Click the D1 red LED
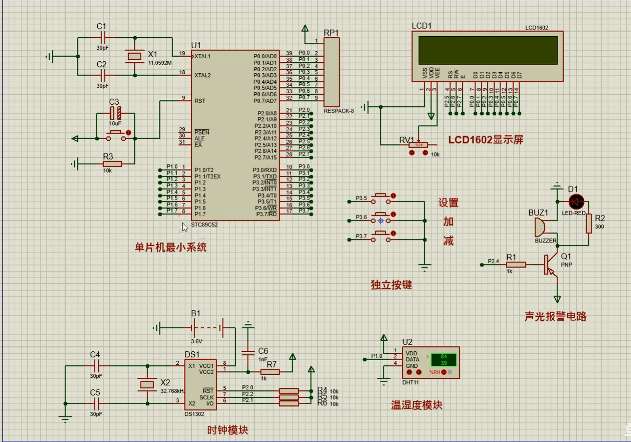The image size is (631, 442). 576,203
